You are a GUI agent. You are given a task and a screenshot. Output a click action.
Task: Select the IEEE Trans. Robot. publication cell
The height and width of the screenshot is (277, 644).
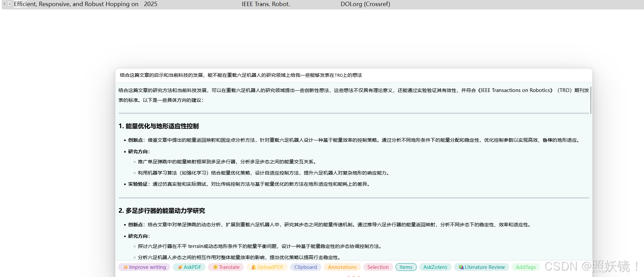[x=266, y=4]
